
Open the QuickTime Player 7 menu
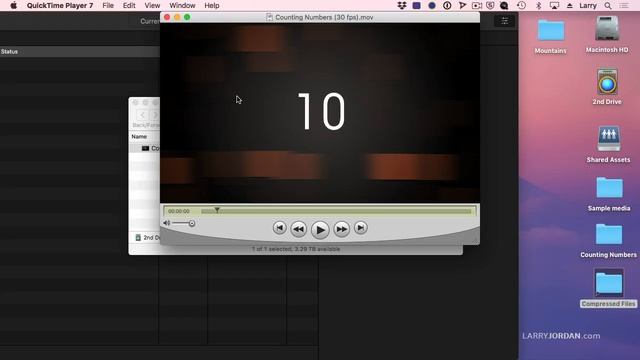pos(60,6)
